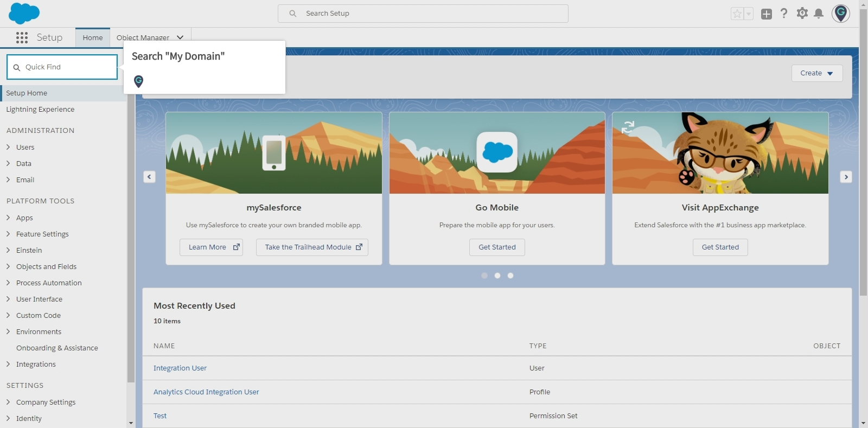The width and height of the screenshot is (868, 428).
Task: Click the Go Mobile card image
Action: click(x=497, y=153)
